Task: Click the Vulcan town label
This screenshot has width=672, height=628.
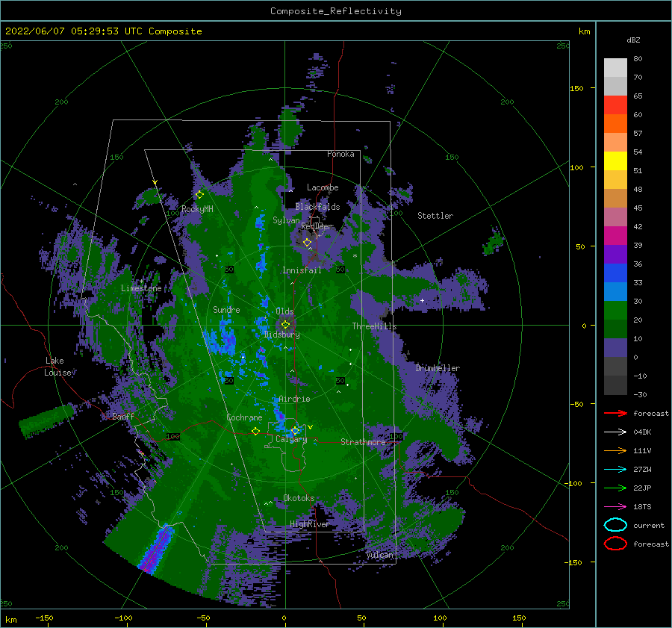Action: pyautogui.click(x=380, y=555)
